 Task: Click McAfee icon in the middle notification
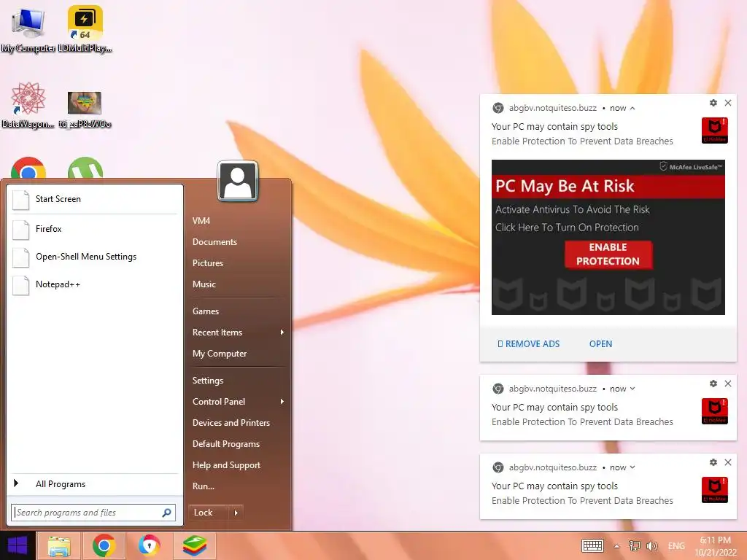(x=715, y=411)
